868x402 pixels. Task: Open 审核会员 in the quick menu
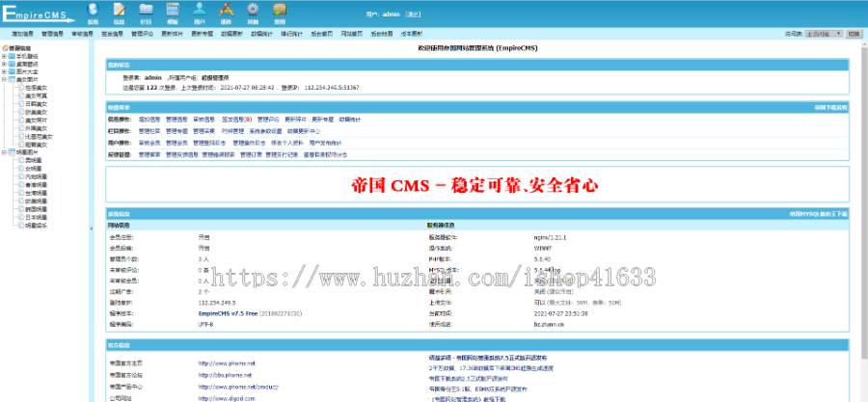click(149, 143)
